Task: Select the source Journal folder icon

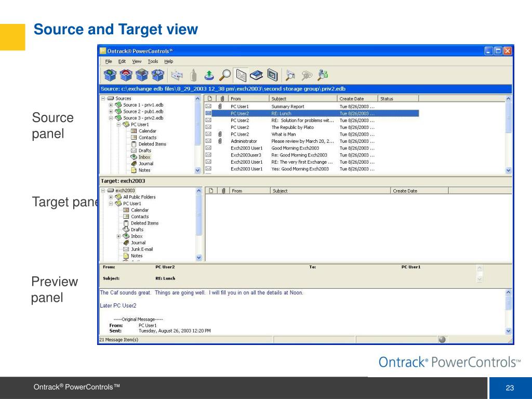Action: click(x=134, y=164)
